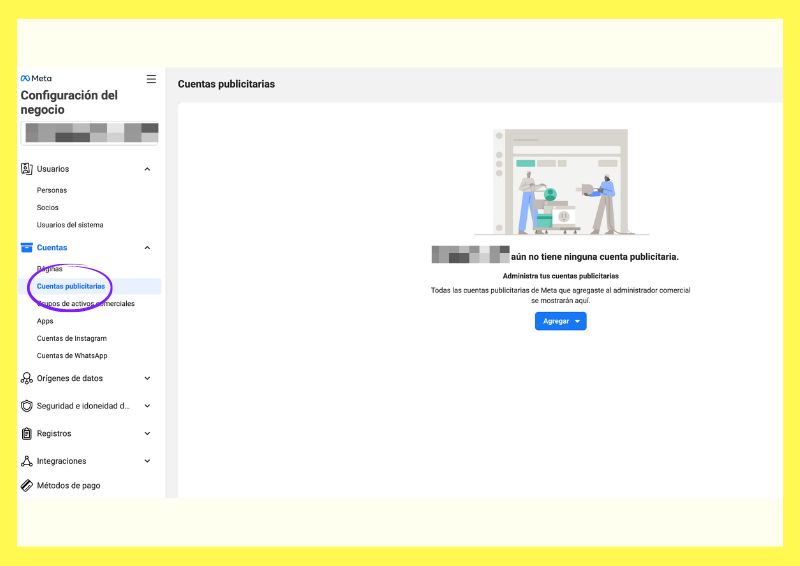The height and width of the screenshot is (566, 800).
Task: Click the Seguridad shield icon
Action: [x=27, y=406]
